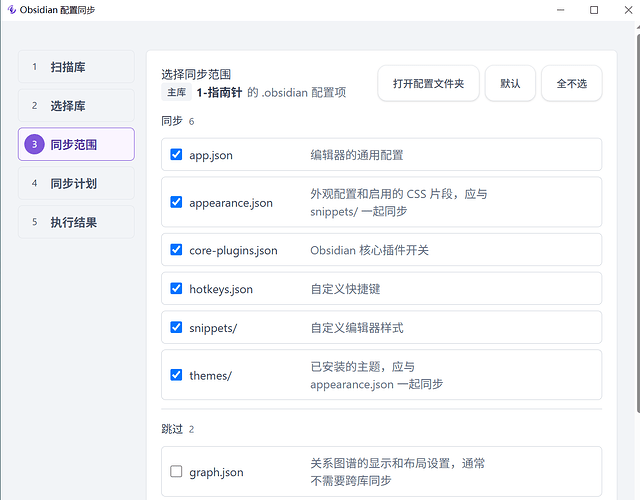
Task: Toggle the themes/ checkbox
Action: click(x=176, y=375)
